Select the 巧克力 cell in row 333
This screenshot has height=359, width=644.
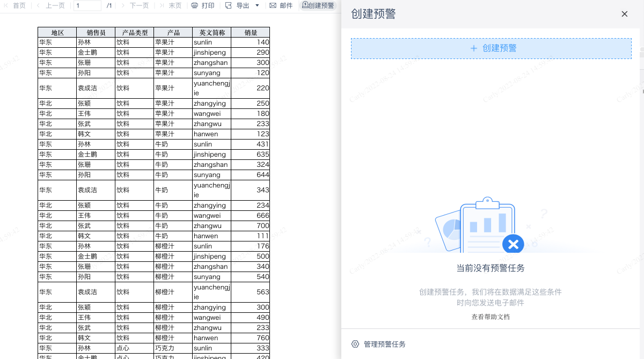pyautogui.click(x=173, y=348)
